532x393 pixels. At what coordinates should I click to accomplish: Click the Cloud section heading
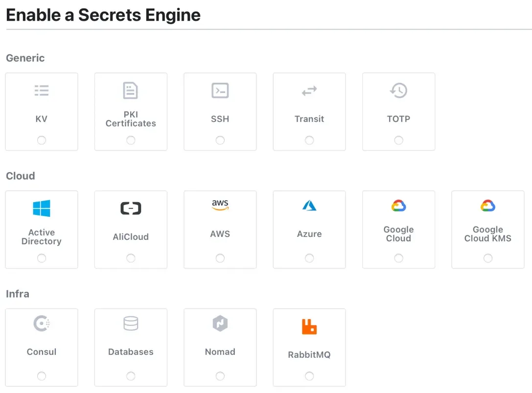click(21, 176)
